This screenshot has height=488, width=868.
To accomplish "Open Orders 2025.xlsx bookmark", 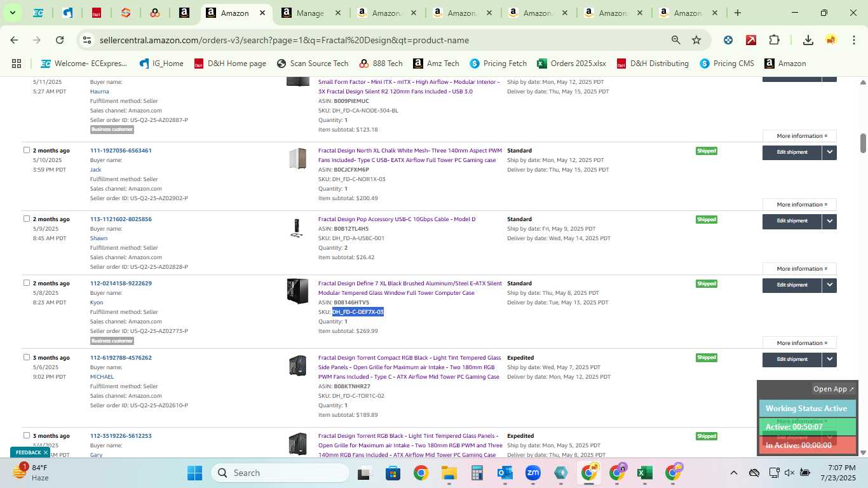I will pyautogui.click(x=571, y=64).
